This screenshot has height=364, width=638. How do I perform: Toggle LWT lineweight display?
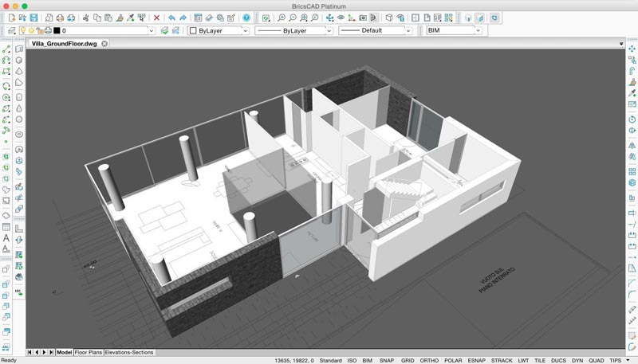523,360
